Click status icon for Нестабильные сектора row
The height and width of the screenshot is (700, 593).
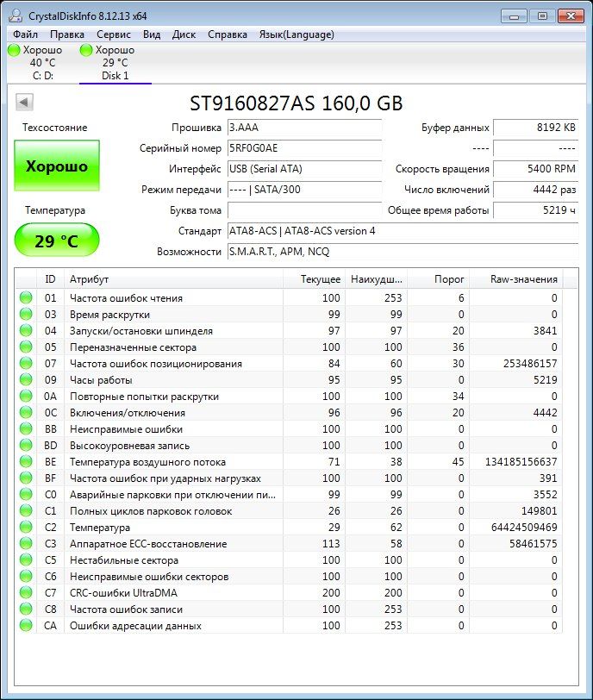[27, 559]
